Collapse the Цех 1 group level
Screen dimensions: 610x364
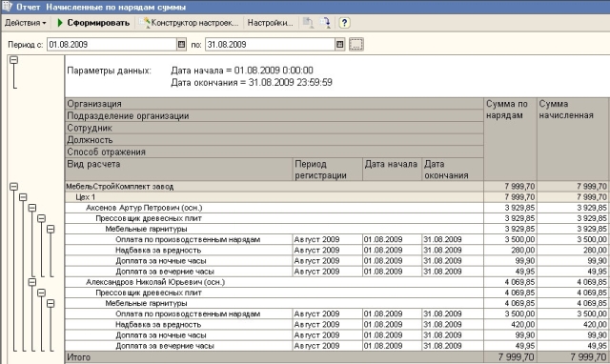pos(23,197)
